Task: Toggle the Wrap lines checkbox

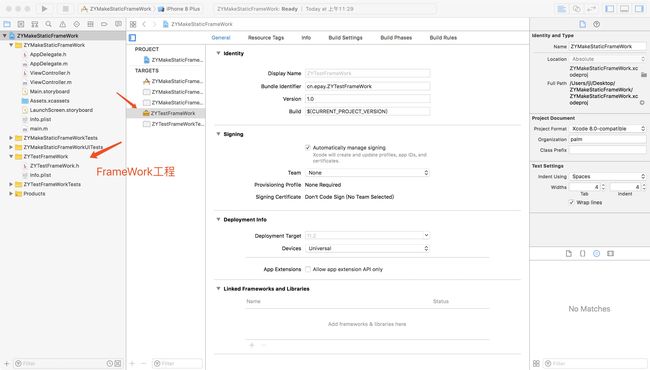Action: 572,203
